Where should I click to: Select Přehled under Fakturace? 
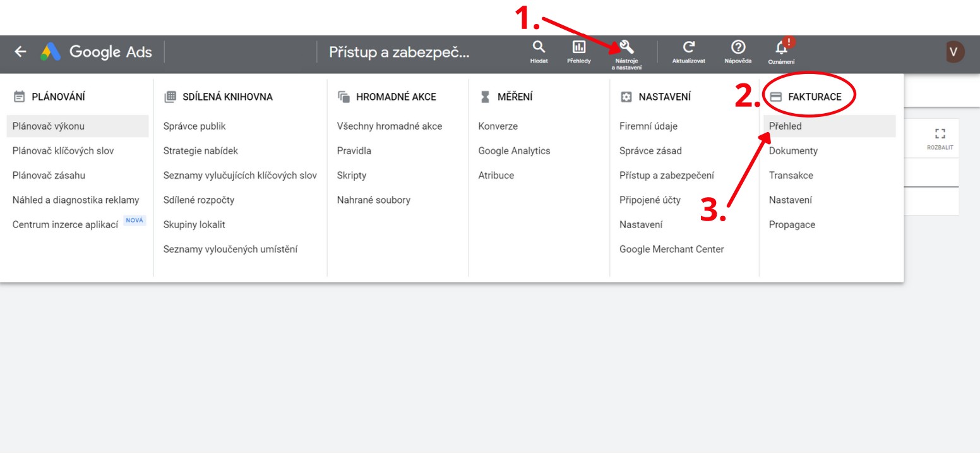click(x=786, y=126)
